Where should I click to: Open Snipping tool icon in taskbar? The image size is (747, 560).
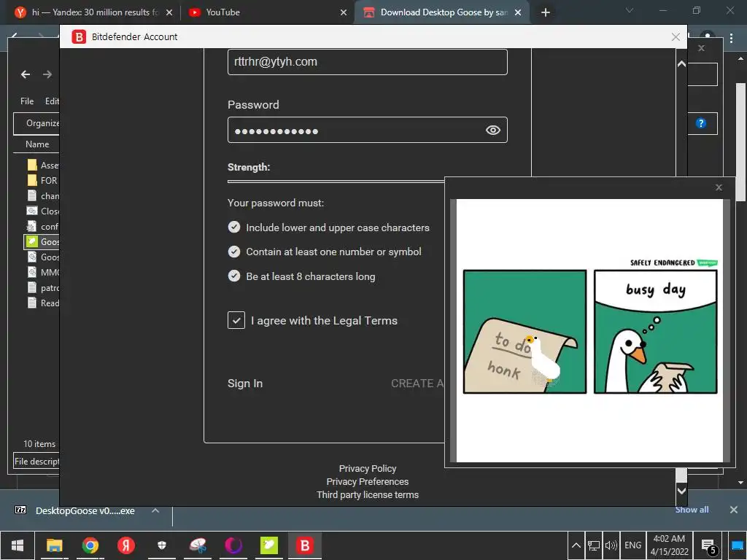(198, 545)
